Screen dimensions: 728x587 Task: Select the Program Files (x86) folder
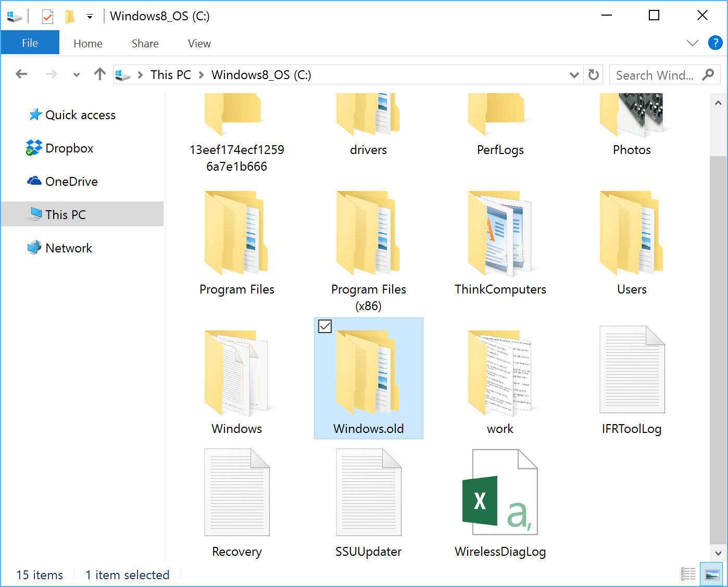coord(368,251)
